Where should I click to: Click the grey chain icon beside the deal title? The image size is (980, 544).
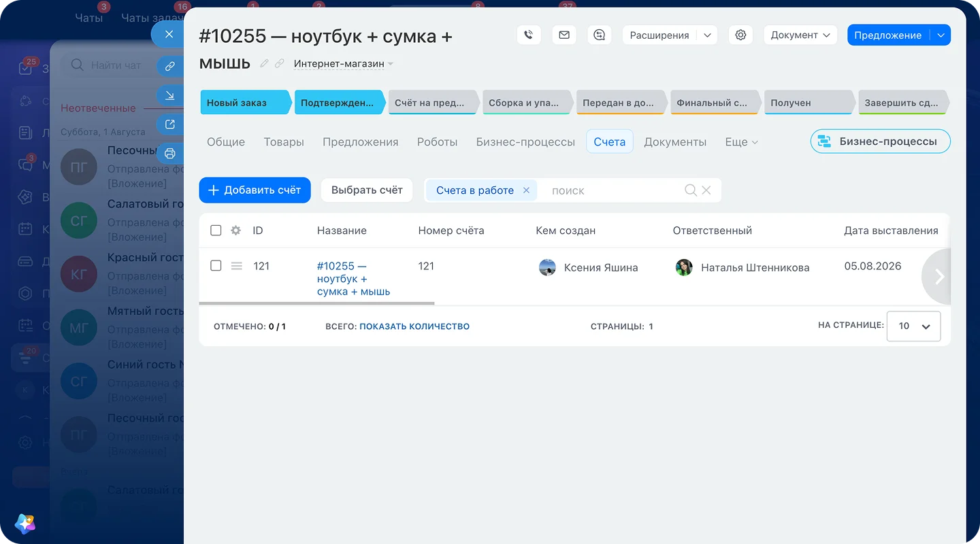280,64
